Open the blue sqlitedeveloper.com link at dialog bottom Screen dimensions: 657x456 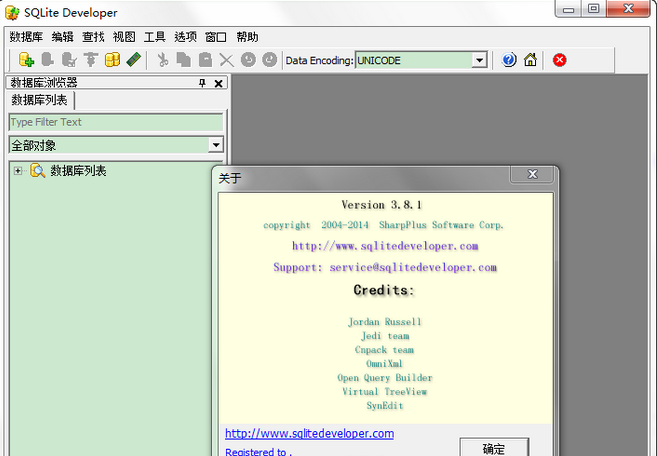pos(309,433)
